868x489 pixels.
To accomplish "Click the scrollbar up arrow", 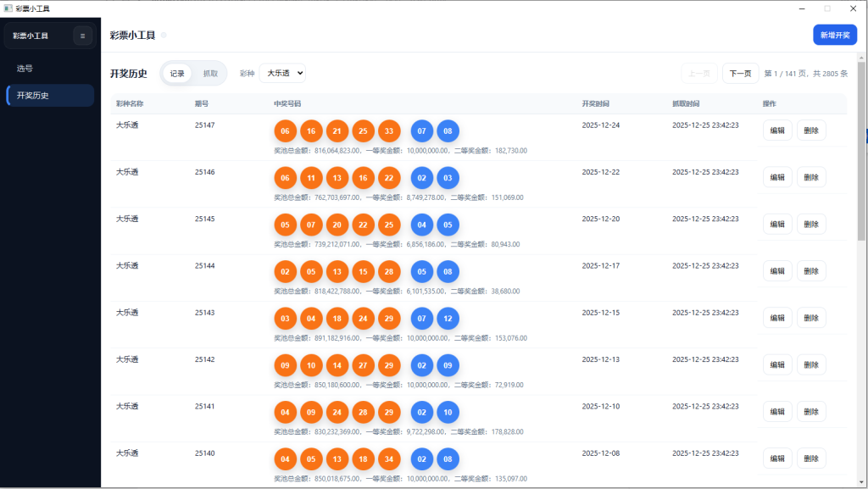I will pyautogui.click(x=862, y=57).
